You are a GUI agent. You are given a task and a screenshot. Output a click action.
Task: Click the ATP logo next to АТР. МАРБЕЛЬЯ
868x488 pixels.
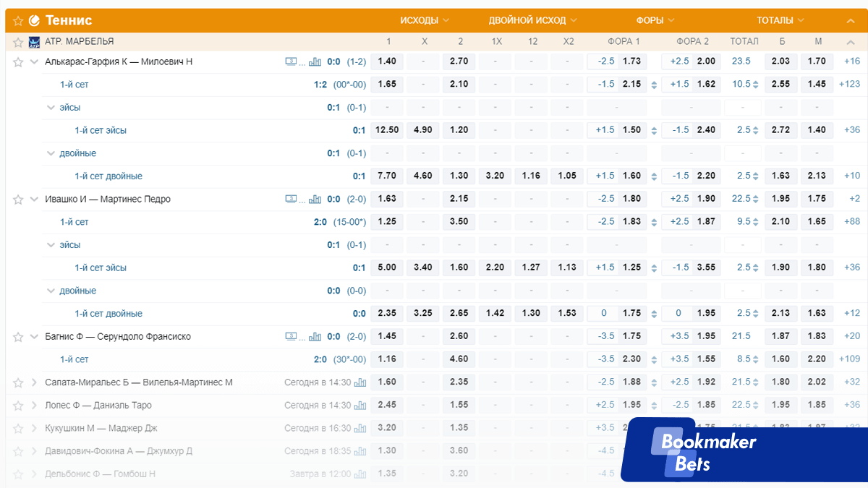34,42
